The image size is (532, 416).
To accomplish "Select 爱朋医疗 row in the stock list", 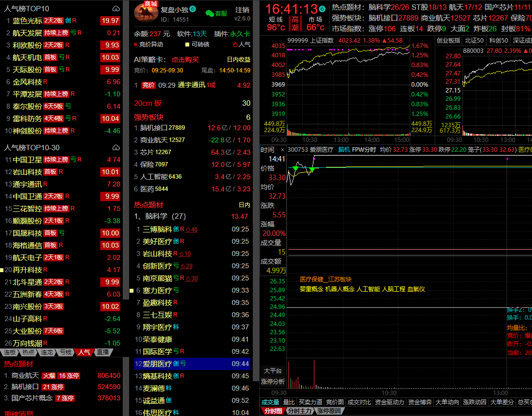I will [157, 364].
